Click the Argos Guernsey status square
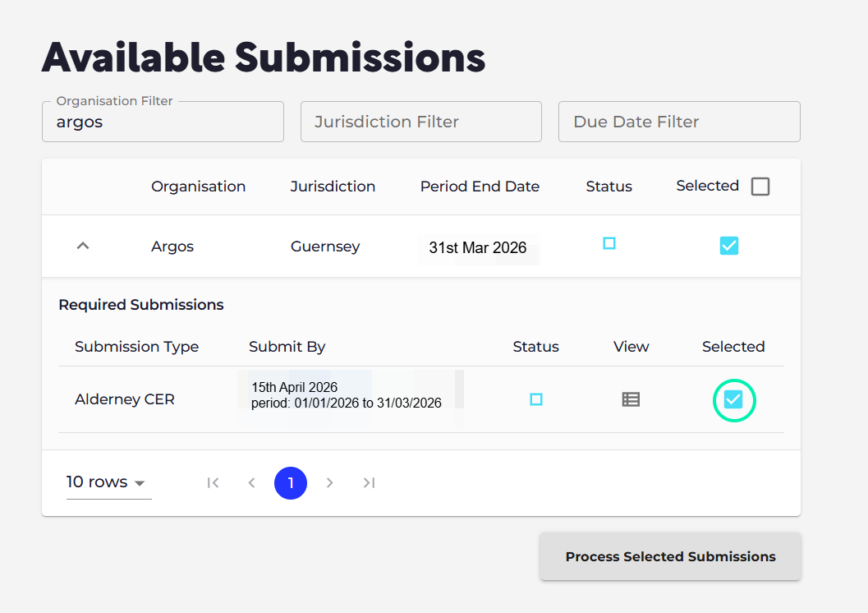 click(x=609, y=243)
